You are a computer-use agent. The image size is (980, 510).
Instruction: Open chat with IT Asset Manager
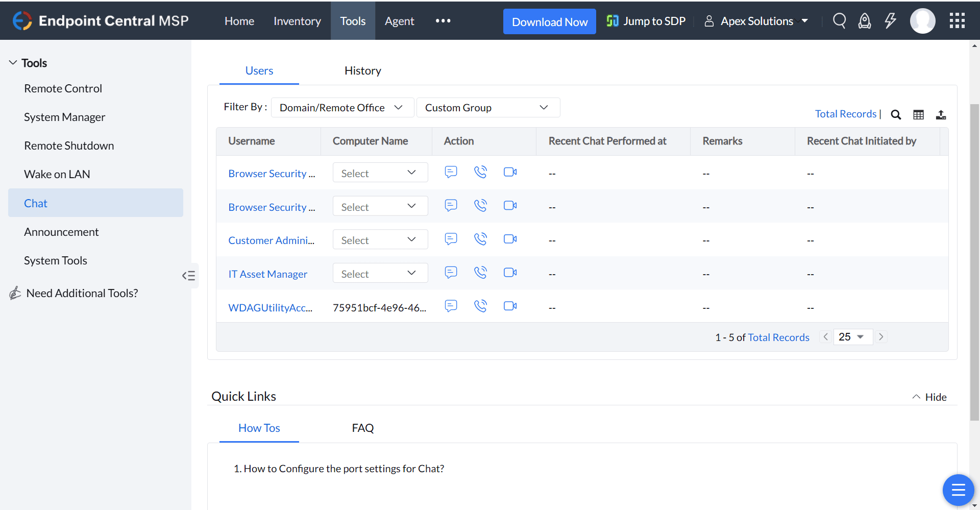[x=451, y=273]
